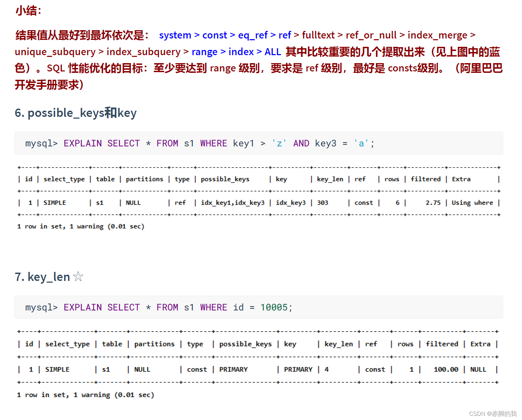
Task: Click the blue 'ALL' type keyword
Action: point(273,52)
